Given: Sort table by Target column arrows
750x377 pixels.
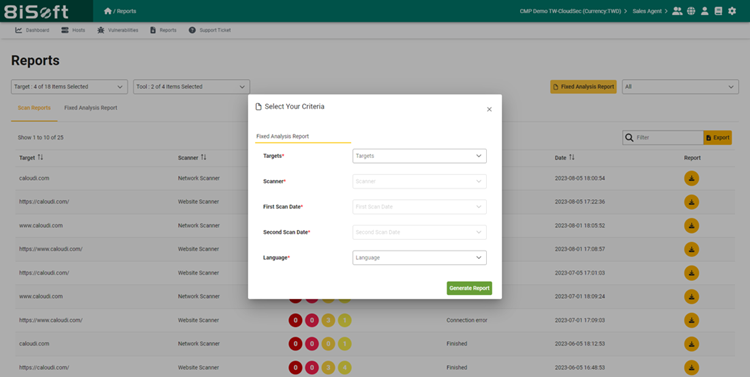Looking at the screenshot, I should [40, 157].
